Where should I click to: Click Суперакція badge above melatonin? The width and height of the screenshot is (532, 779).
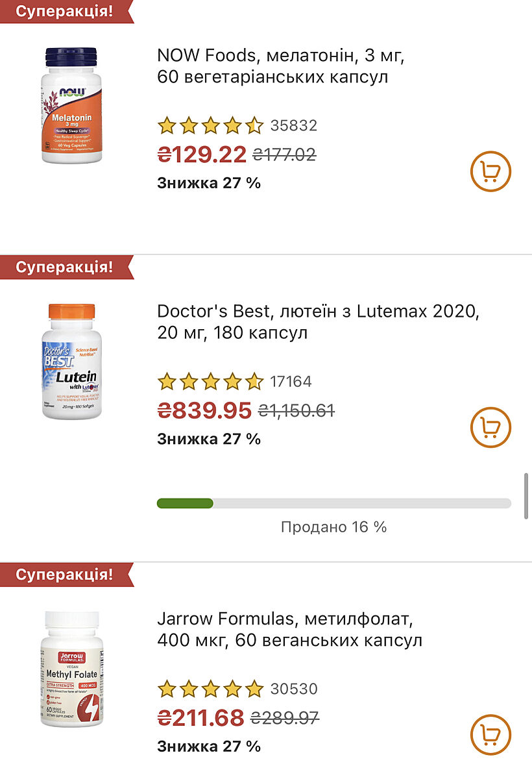(x=64, y=11)
